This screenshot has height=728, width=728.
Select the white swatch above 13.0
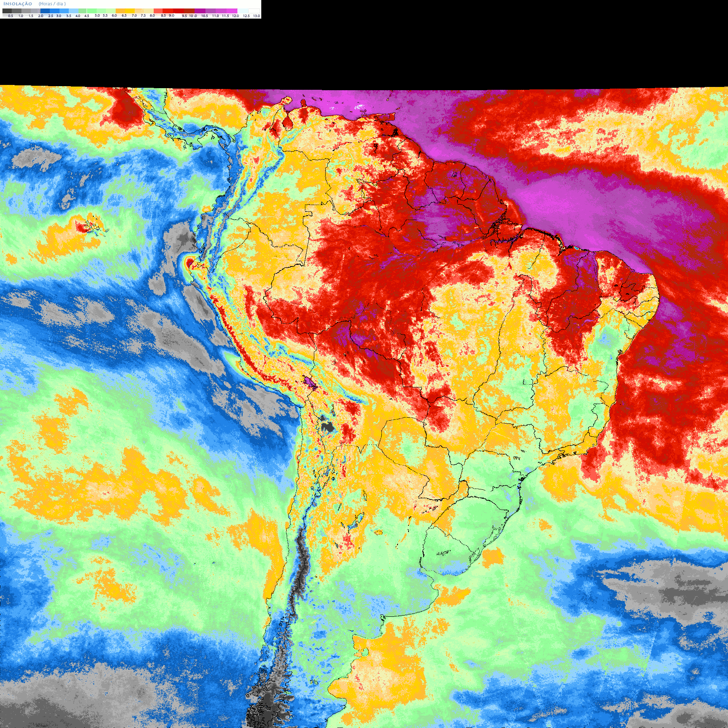click(254, 11)
